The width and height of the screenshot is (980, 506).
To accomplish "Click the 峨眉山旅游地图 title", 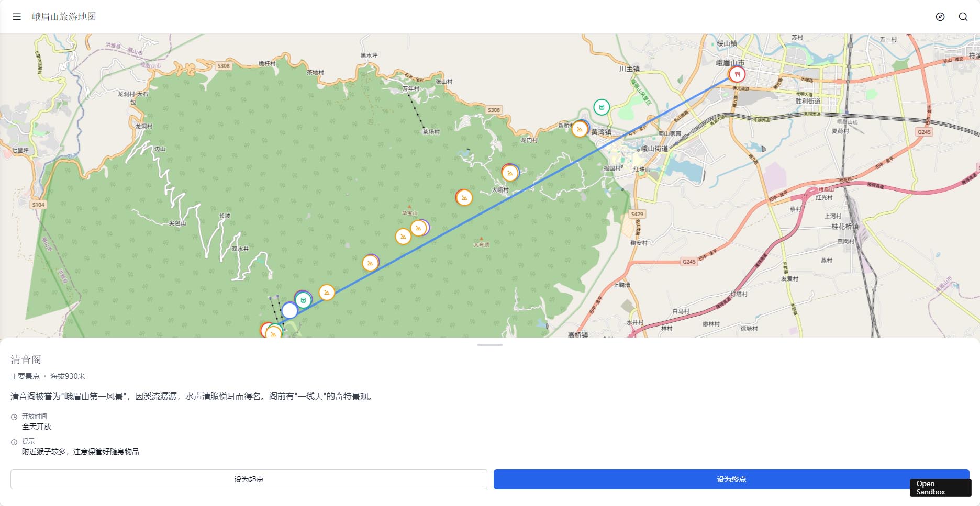I will point(64,17).
